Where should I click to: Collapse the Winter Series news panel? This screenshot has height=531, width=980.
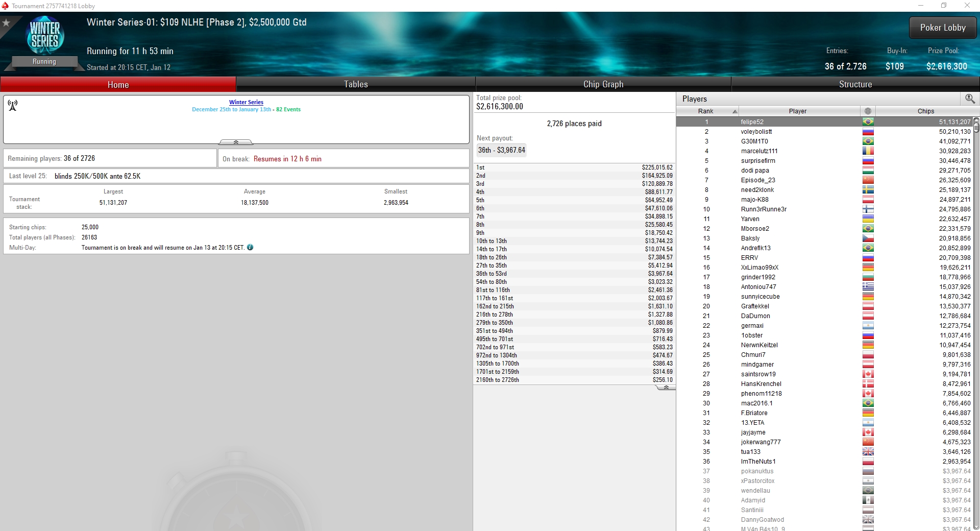coord(236,142)
